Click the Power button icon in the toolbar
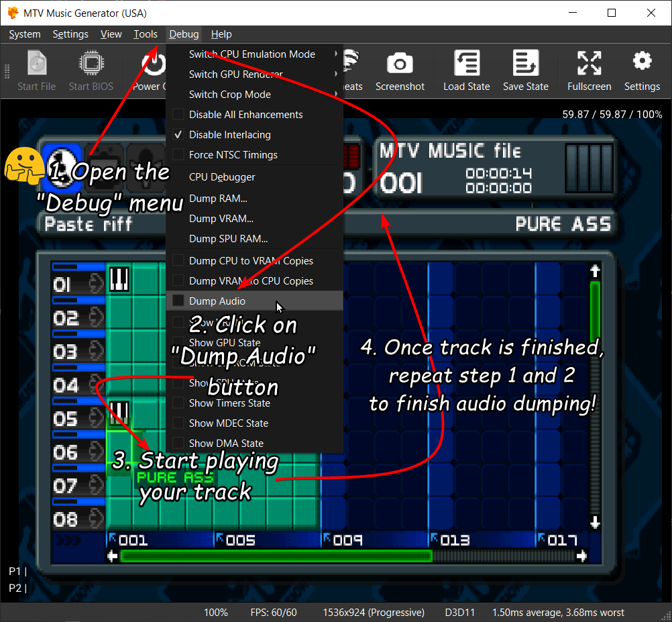Viewport: 672px width, 622px height. 154,64
